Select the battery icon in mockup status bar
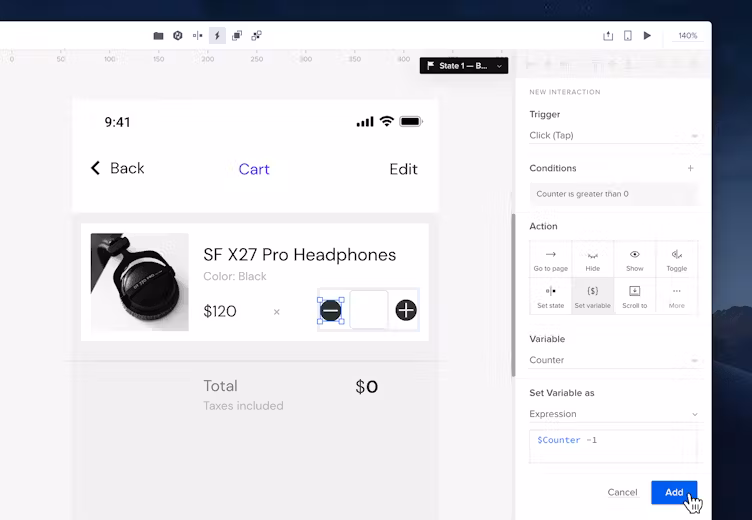Image resolution: width=752 pixels, height=520 pixels. click(411, 121)
